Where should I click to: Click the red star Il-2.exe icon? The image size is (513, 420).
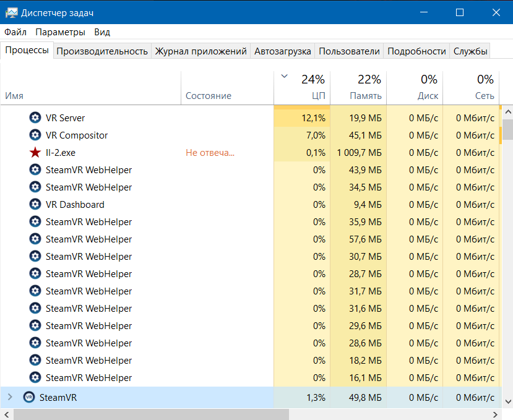click(x=35, y=152)
